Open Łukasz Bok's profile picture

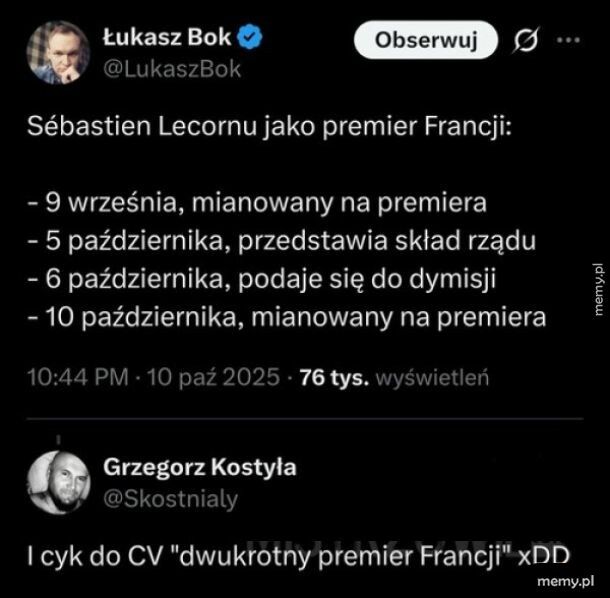point(59,53)
